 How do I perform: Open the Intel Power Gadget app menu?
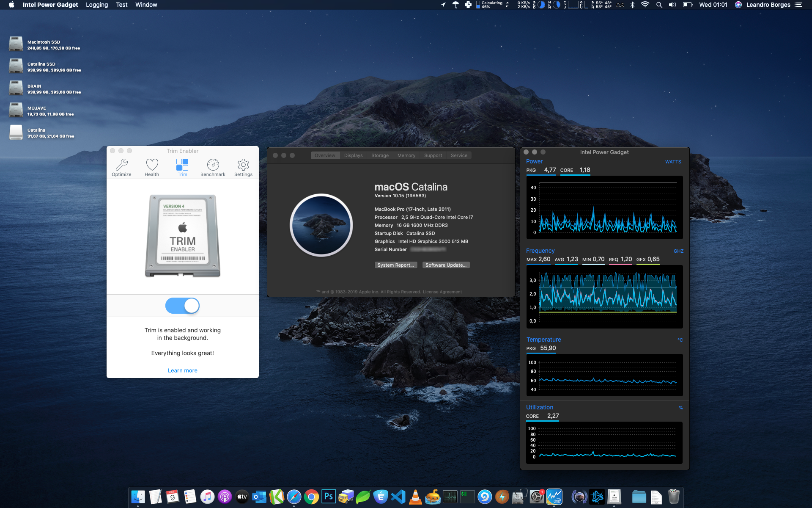(x=50, y=5)
